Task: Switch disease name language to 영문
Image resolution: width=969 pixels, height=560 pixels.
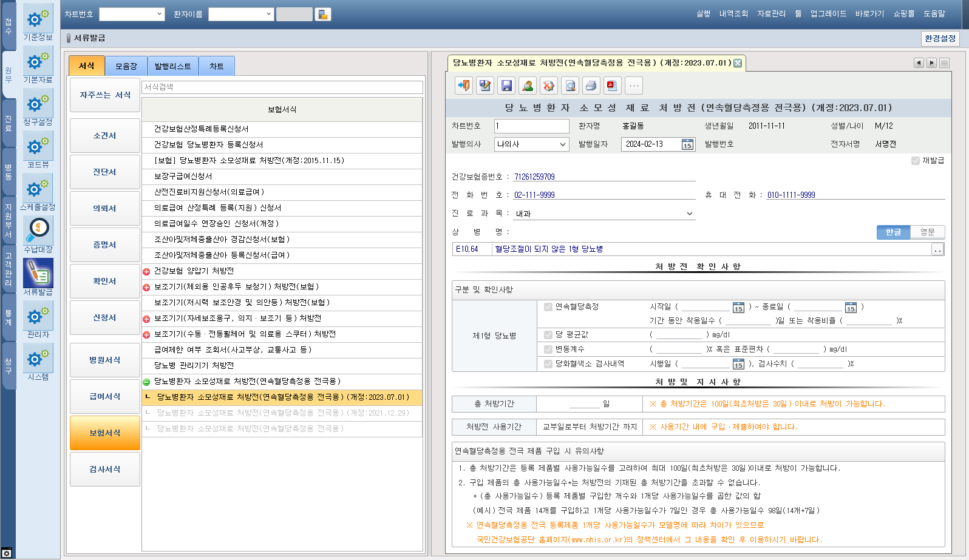Action: coord(927,232)
